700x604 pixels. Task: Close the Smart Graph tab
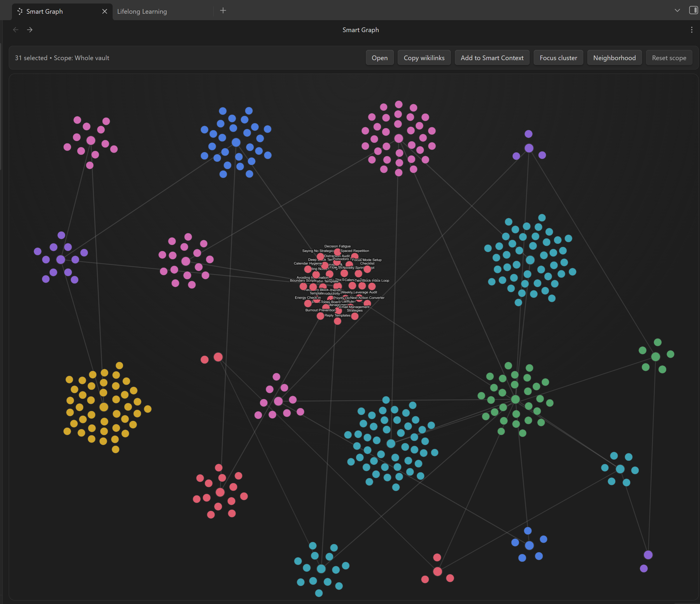[x=104, y=11]
